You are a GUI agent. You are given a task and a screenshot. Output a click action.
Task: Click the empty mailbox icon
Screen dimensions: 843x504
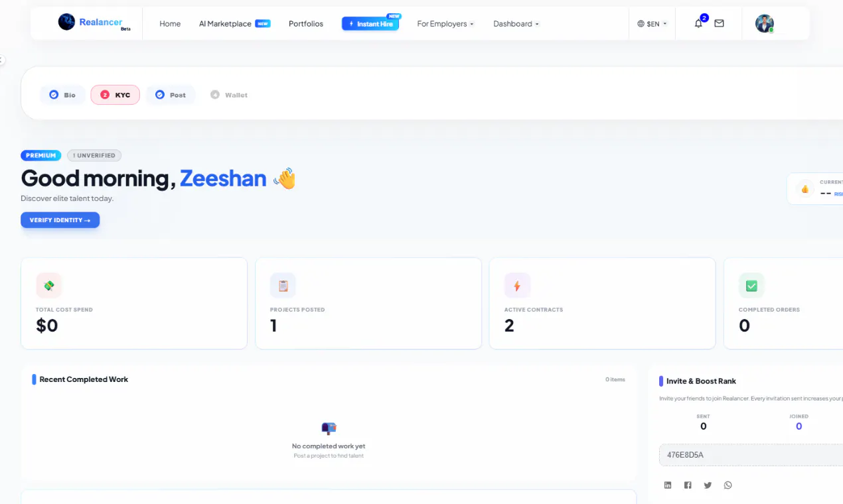(329, 428)
